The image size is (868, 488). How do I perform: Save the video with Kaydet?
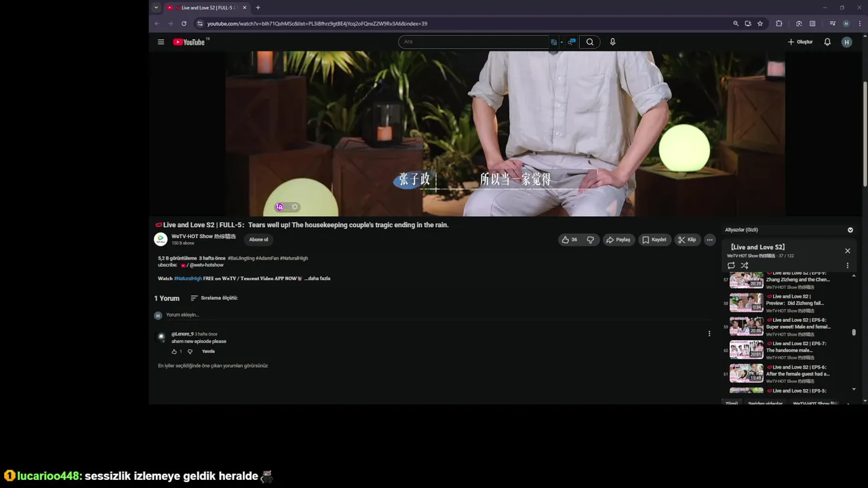point(654,239)
